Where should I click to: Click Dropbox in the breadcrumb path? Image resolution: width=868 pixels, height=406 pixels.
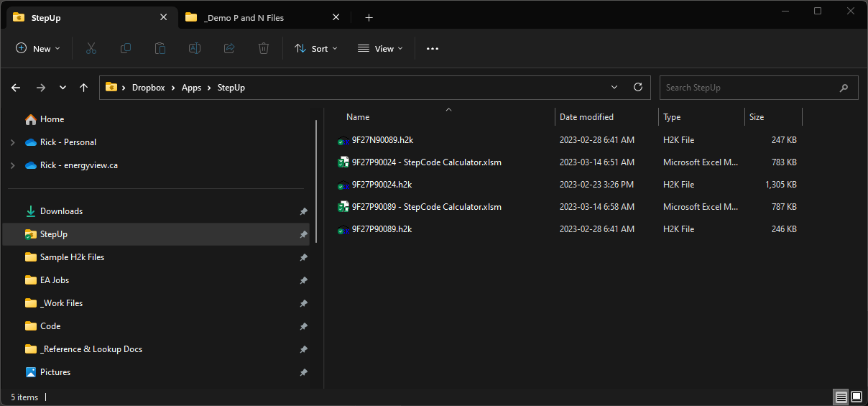point(148,88)
